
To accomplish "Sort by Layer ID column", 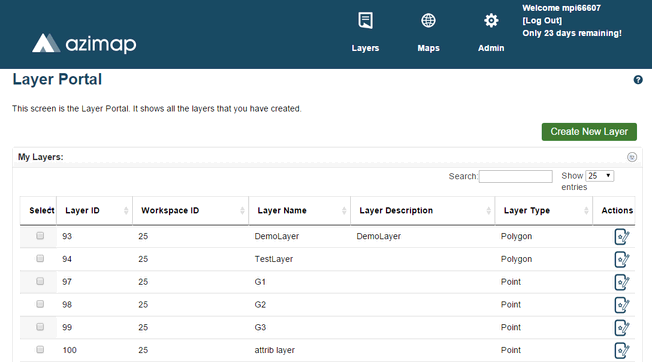I will [x=94, y=211].
